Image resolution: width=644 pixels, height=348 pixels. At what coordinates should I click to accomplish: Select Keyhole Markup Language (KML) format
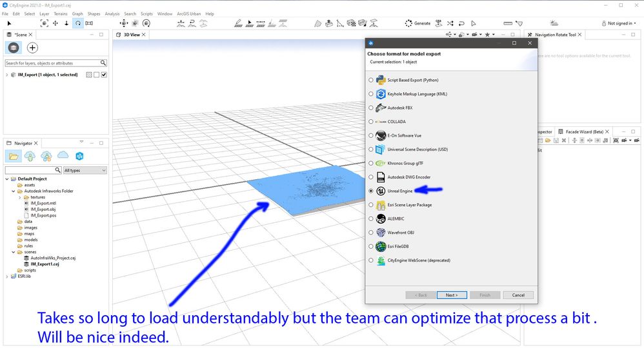point(371,94)
